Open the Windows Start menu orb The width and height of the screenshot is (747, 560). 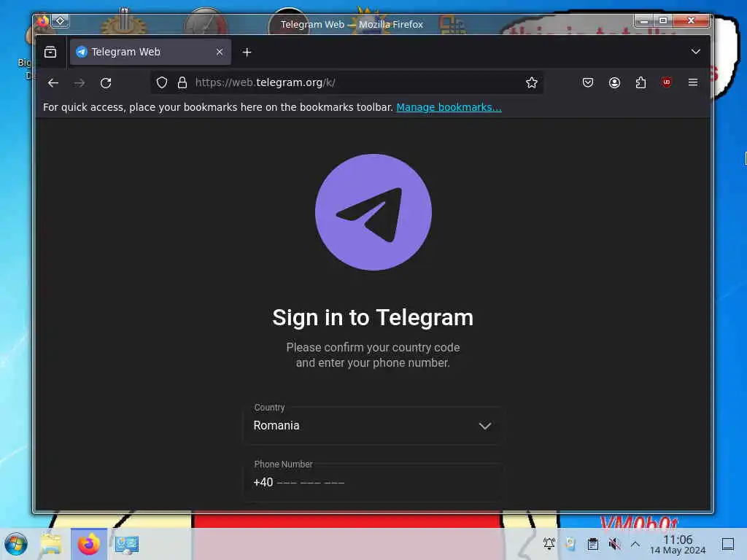click(16, 544)
